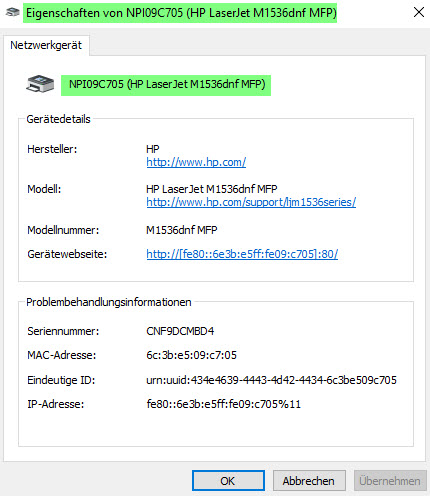Viewport: 430px width, 496px height.
Task: Click the Problembehandlungsinformationen group heading
Action: coord(109,302)
